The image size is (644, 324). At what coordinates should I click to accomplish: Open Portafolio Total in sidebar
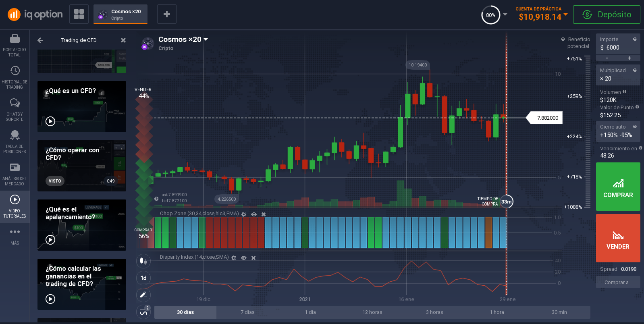[15, 46]
